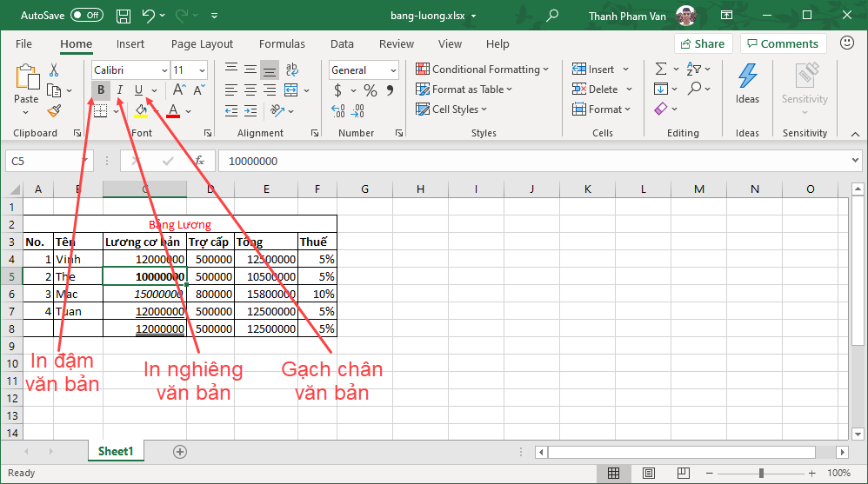868x484 pixels.
Task: Apply red font color
Action: tap(173, 110)
